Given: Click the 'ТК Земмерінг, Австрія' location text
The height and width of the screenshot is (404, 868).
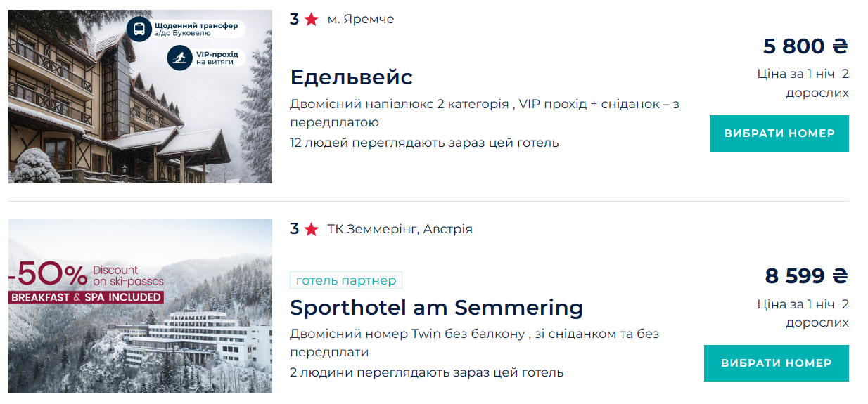Looking at the screenshot, I should [400, 230].
